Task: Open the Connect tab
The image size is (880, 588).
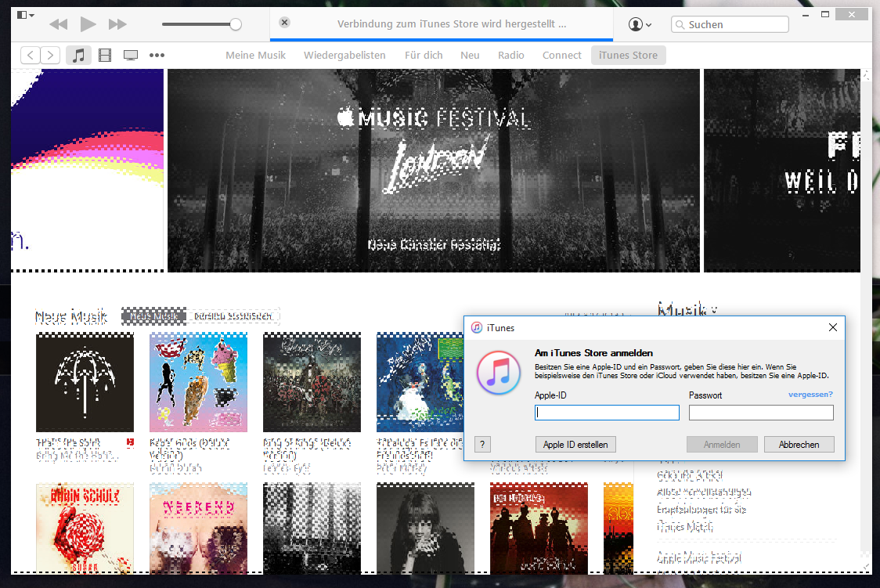Action: pos(562,55)
